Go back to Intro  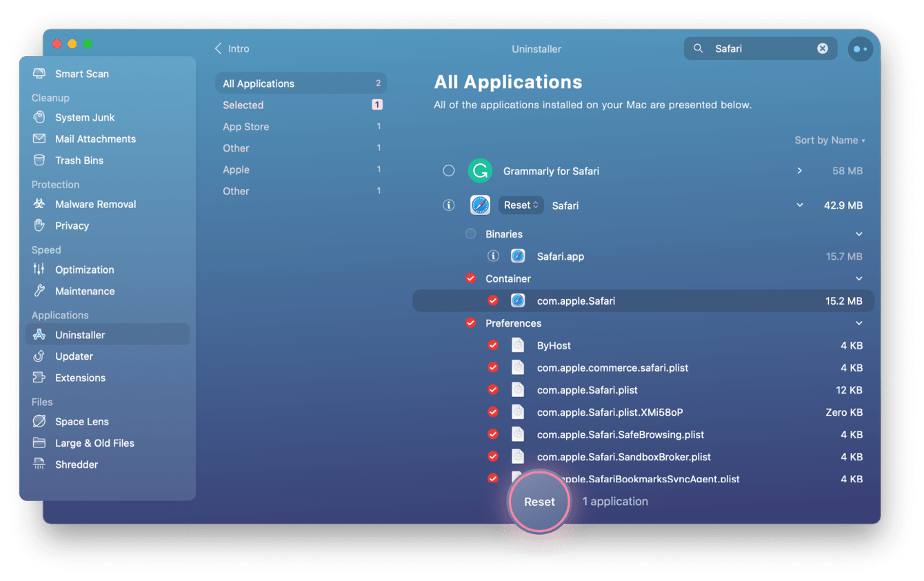(x=232, y=49)
